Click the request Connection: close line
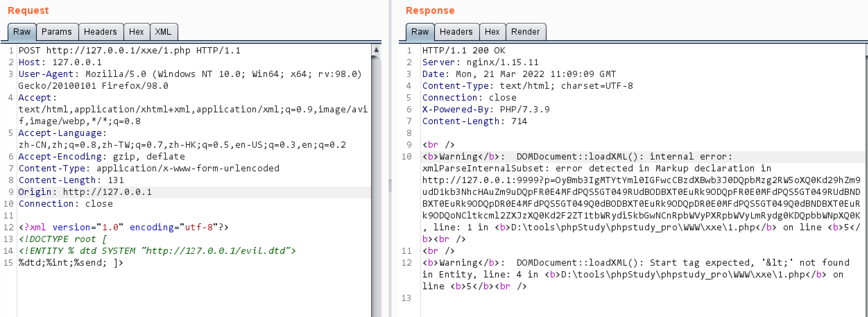 click(x=66, y=204)
